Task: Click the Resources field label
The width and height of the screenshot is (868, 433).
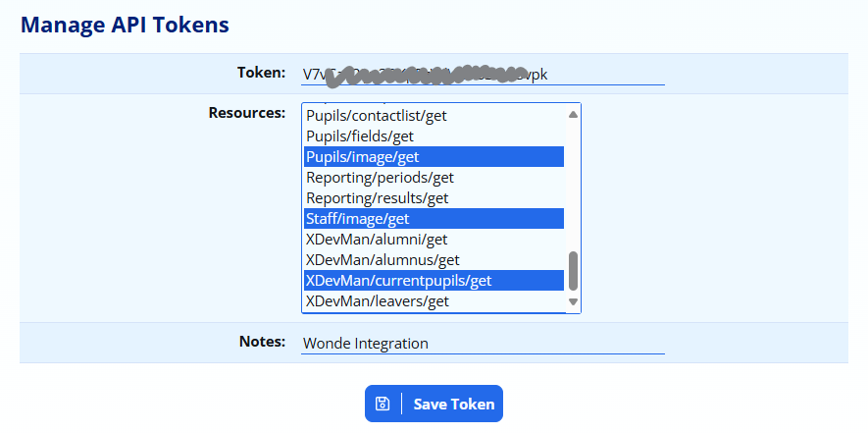Action: (x=247, y=112)
